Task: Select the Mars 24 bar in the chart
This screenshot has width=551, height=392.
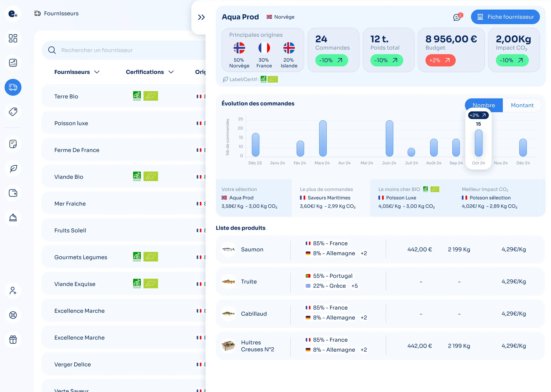Action: (323, 138)
